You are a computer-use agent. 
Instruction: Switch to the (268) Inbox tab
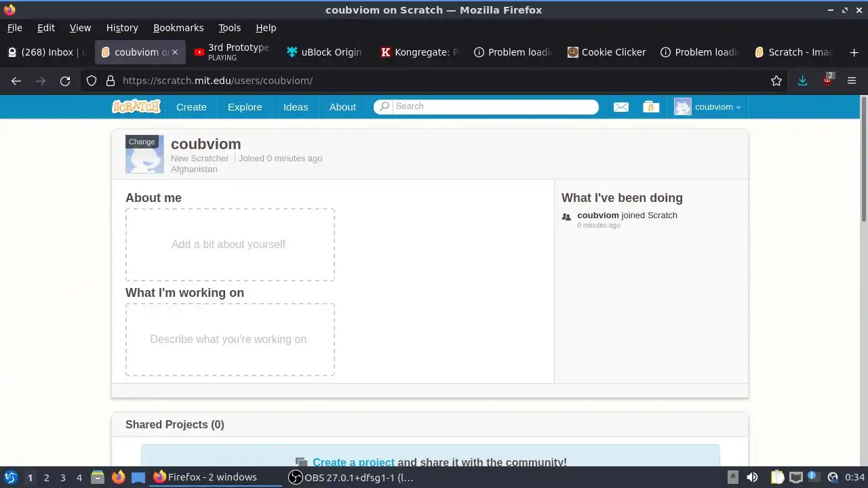pos(47,52)
